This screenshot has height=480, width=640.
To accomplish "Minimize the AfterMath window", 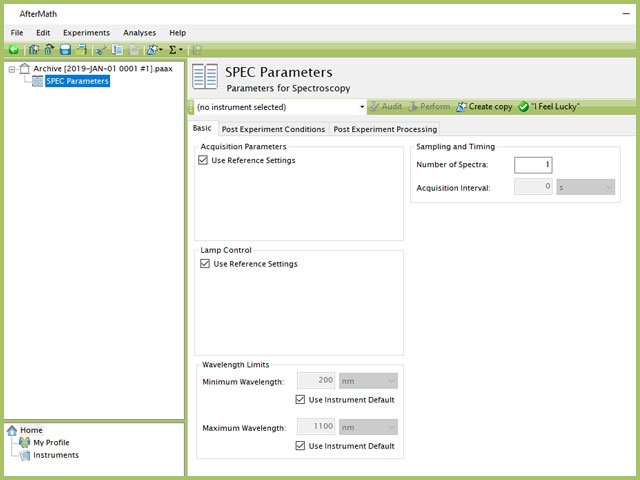I will pos(626,14).
